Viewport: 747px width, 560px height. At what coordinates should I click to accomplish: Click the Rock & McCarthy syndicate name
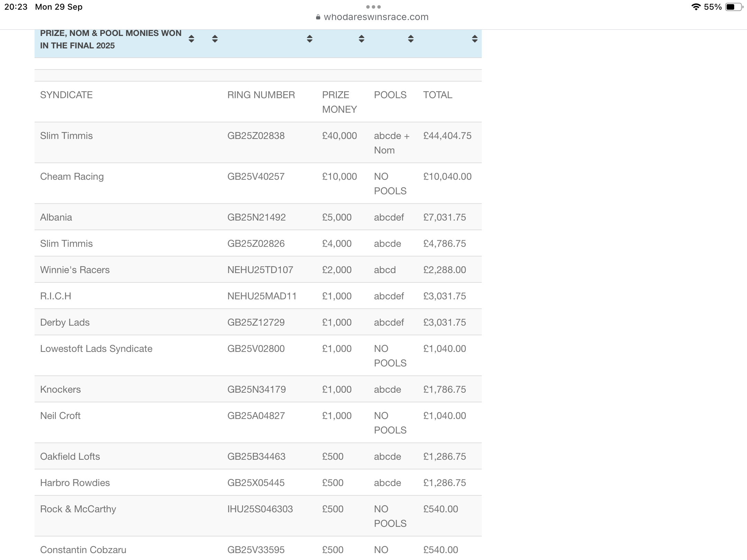click(78, 509)
